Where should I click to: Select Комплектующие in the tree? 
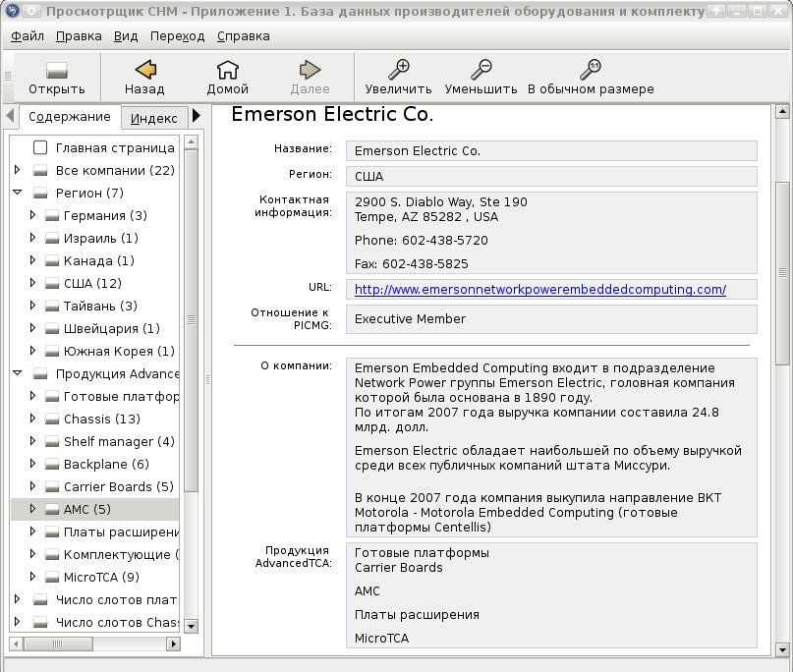[x=122, y=555]
